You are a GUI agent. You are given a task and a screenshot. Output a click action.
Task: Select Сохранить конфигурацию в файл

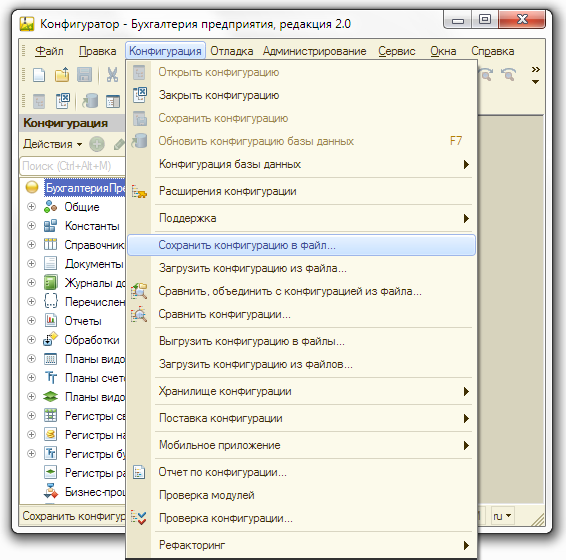301,245
